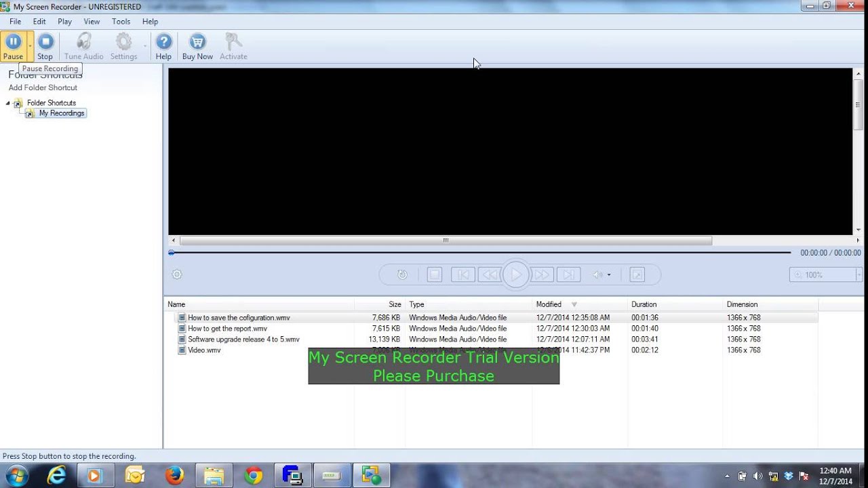
Task: Click the repeat playback icon
Action: tap(402, 274)
